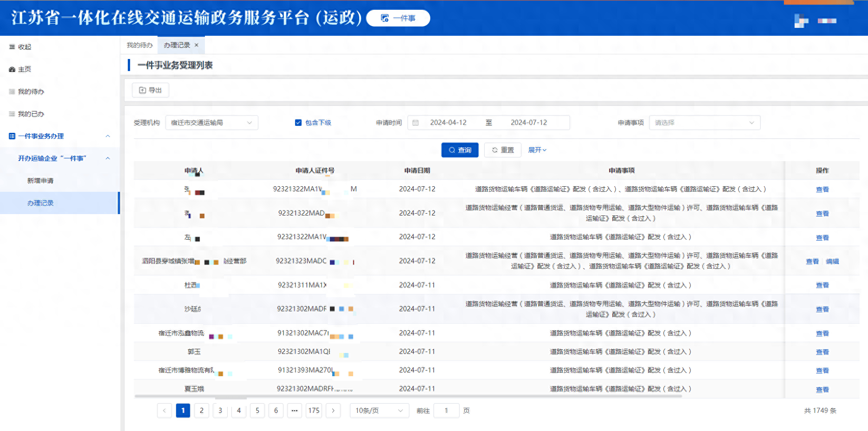Image resolution: width=868 pixels, height=431 pixels.
Task: Click the 一件事业务办理 panel icon
Action: click(x=13, y=136)
